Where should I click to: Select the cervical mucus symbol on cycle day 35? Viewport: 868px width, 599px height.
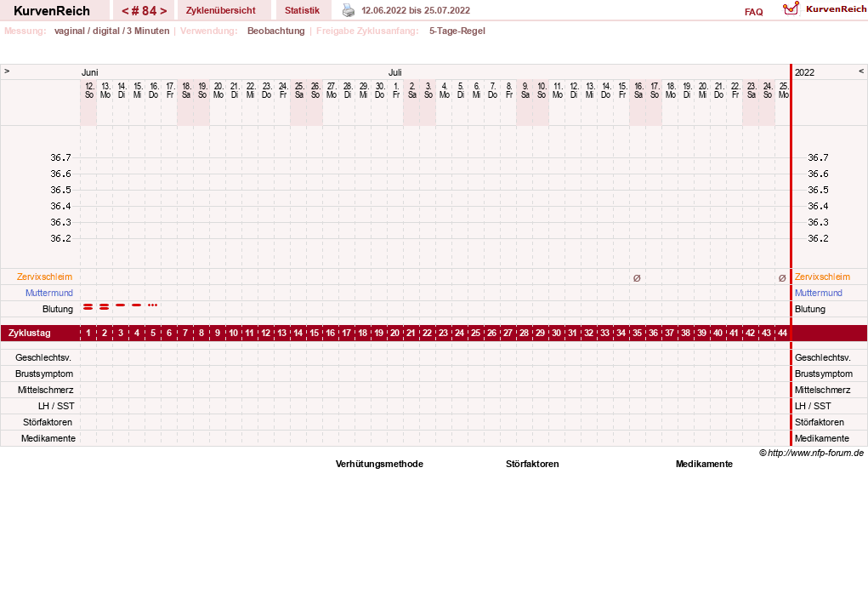(x=637, y=278)
